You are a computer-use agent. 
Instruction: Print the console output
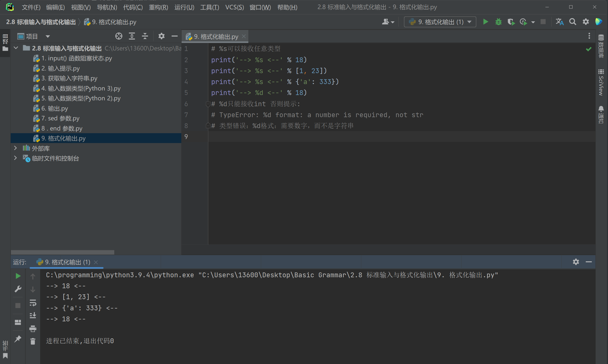tap(33, 329)
